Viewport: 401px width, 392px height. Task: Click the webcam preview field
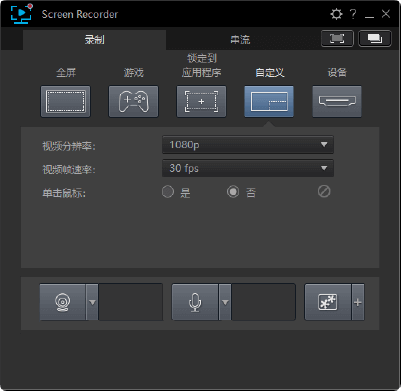click(131, 302)
